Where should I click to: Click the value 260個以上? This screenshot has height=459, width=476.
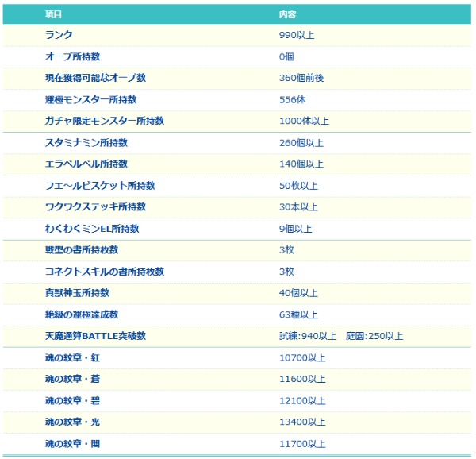click(301, 143)
